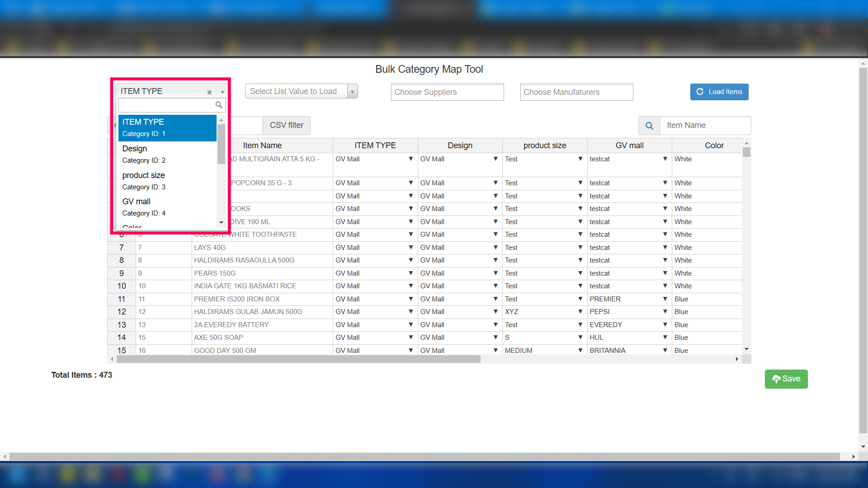Click the Choose Manufaturers field
This screenshot has width=868, height=488.
tap(576, 92)
